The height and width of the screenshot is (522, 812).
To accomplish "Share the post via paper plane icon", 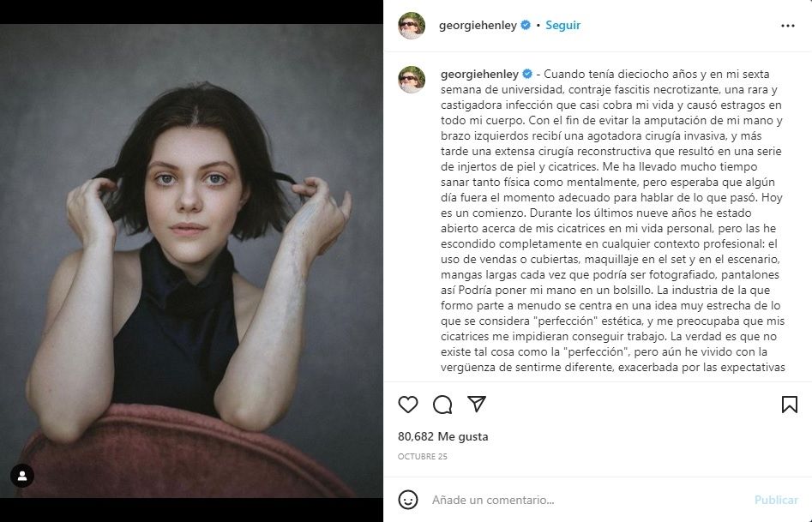I will click(477, 404).
